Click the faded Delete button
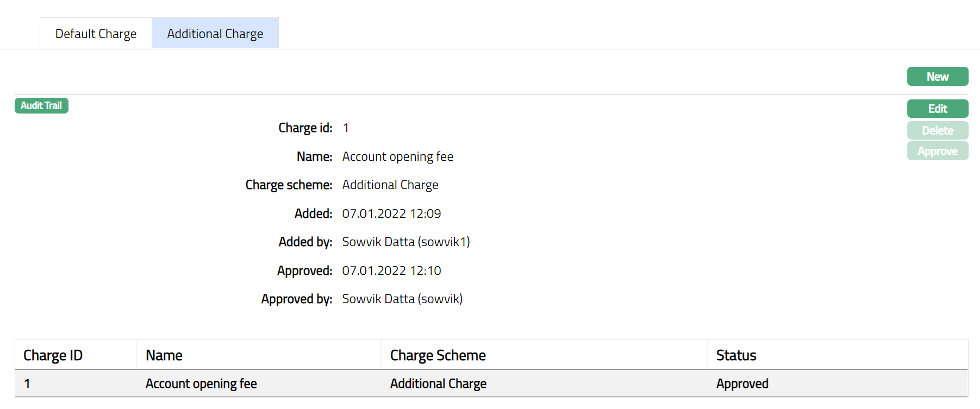Screen dimensions: 980x409 point(937,130)
